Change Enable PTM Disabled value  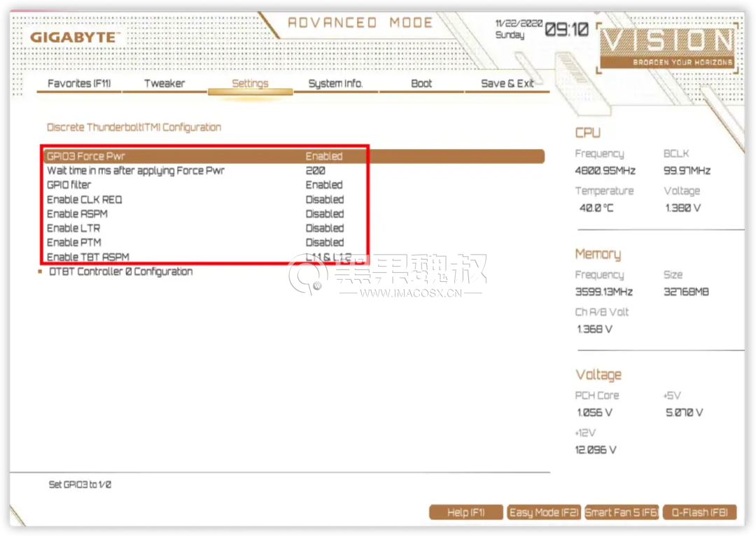(x=325, y=242)
